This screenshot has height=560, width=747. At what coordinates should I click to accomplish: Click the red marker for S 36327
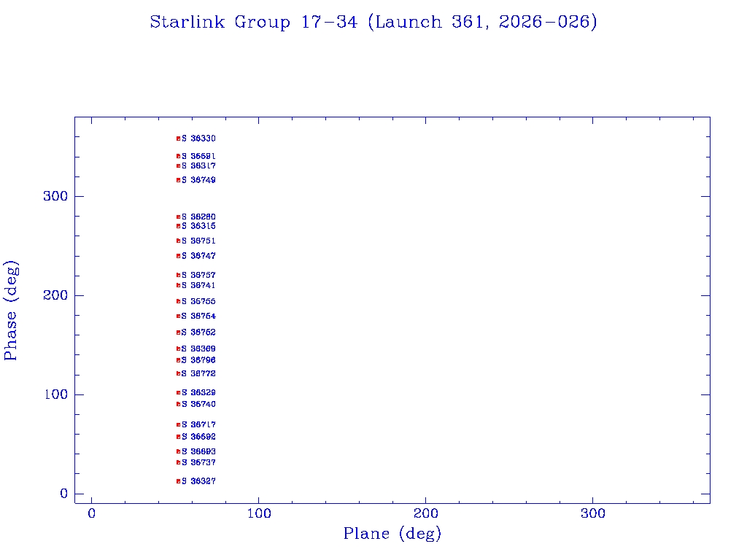click(178, 481)
